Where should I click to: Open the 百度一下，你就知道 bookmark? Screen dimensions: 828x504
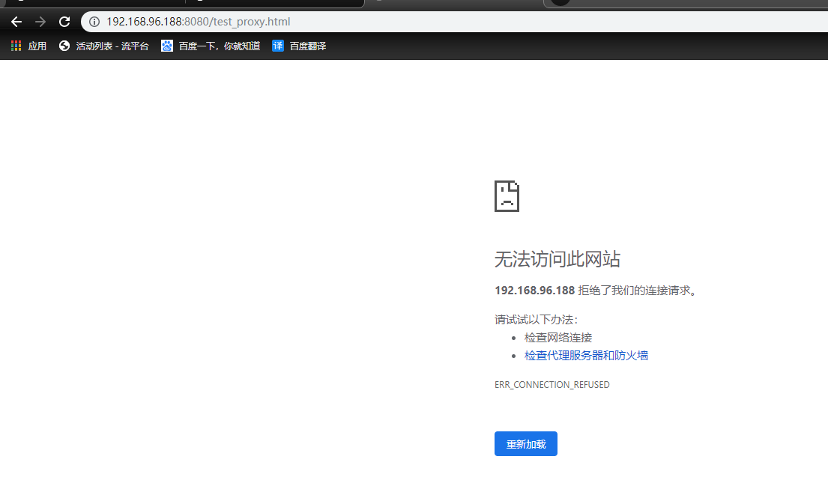point(211,46)
